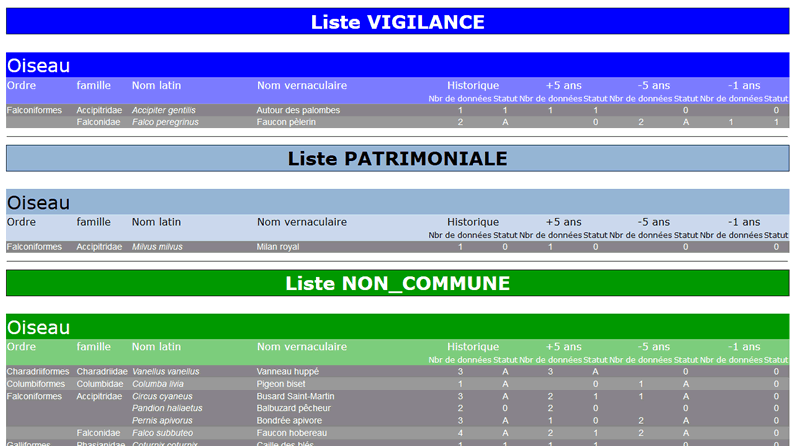Click 'Balbuzard pêcheur' vernacular name
The image size is (791, 446).
click(294, 408)
